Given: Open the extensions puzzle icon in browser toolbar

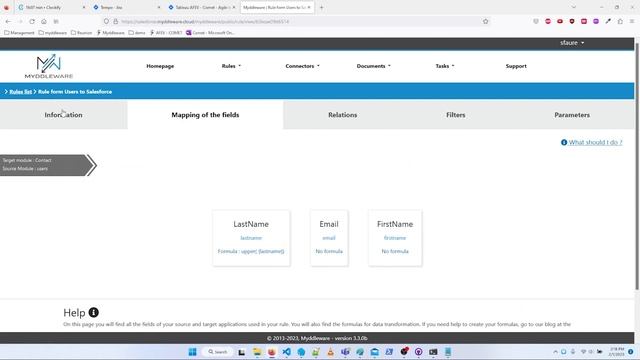Looking at the screenshot, I should click(620, 21).
